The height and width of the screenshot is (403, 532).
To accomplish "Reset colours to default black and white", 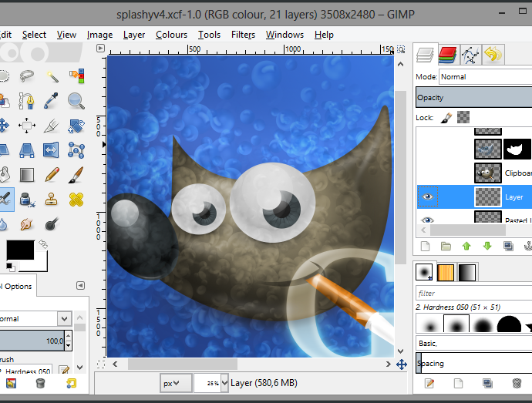I will (11, 267).
